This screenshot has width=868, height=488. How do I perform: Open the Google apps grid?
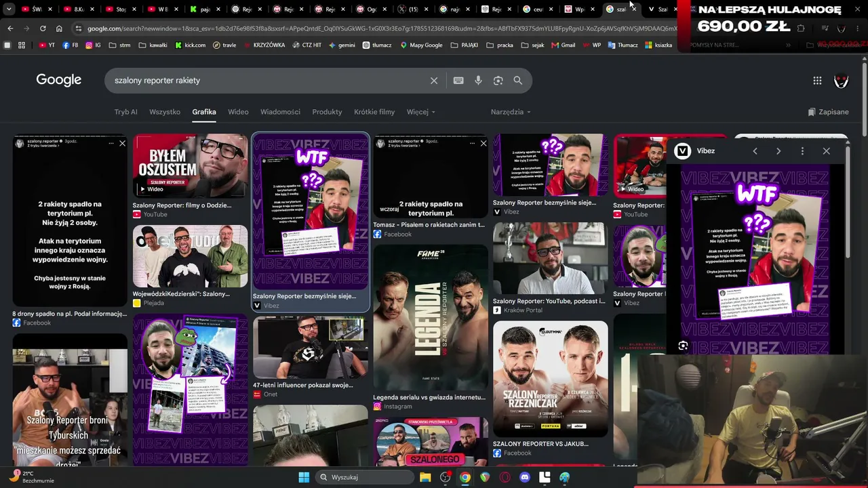(x=817, y=81)
